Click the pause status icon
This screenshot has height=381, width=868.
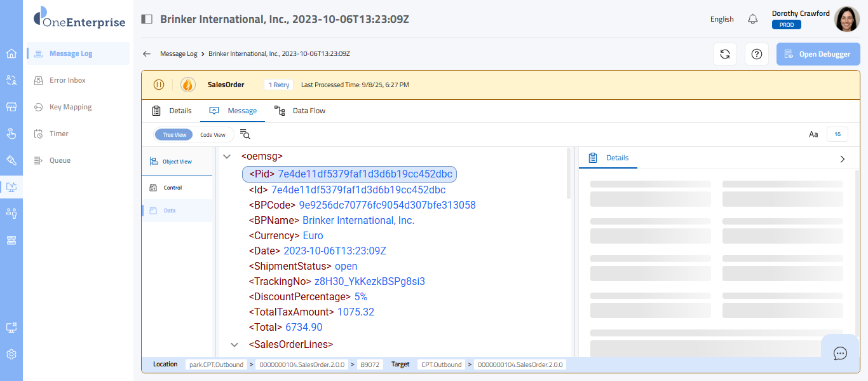click(x=159, y=85)
